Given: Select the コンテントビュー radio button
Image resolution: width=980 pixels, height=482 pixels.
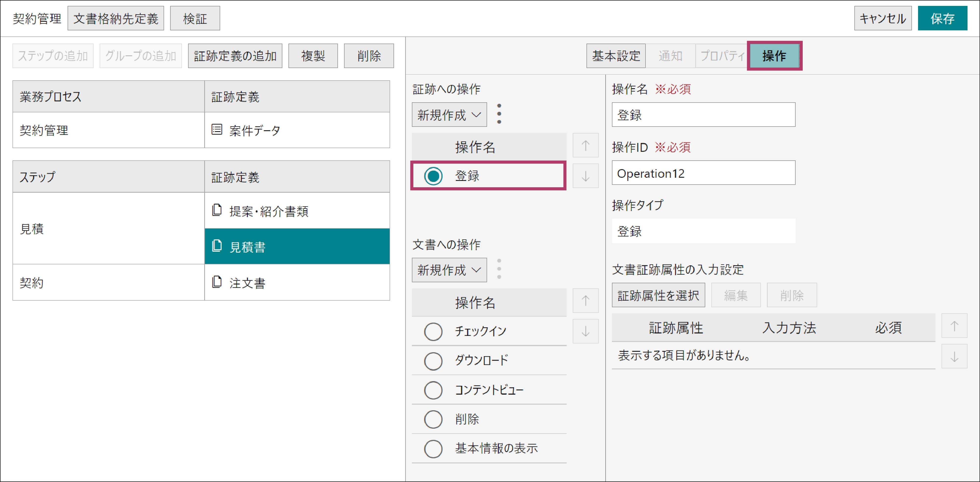Looking at the screenshot, I should 433,390.
